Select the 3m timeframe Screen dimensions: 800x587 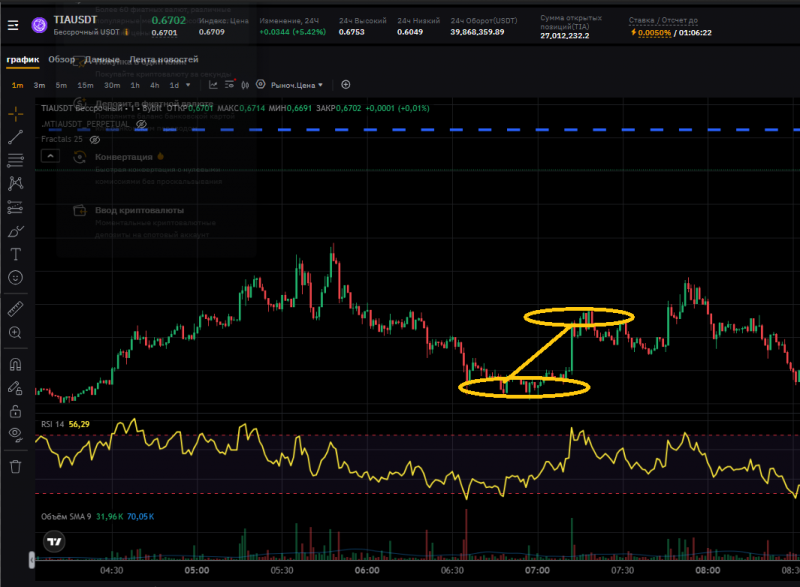(x=39, y=85)
